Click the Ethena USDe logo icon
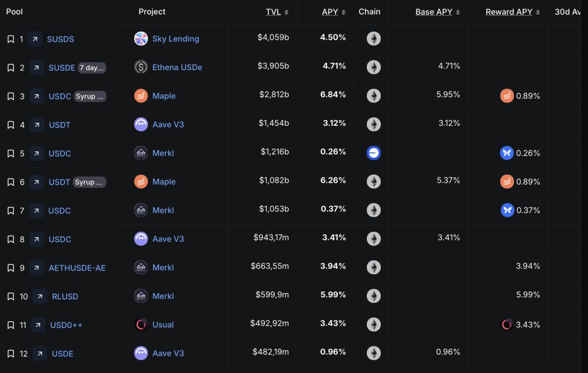The width and height of the screenshot is (588, 373). pyautogui.click(x=141, y=67)
